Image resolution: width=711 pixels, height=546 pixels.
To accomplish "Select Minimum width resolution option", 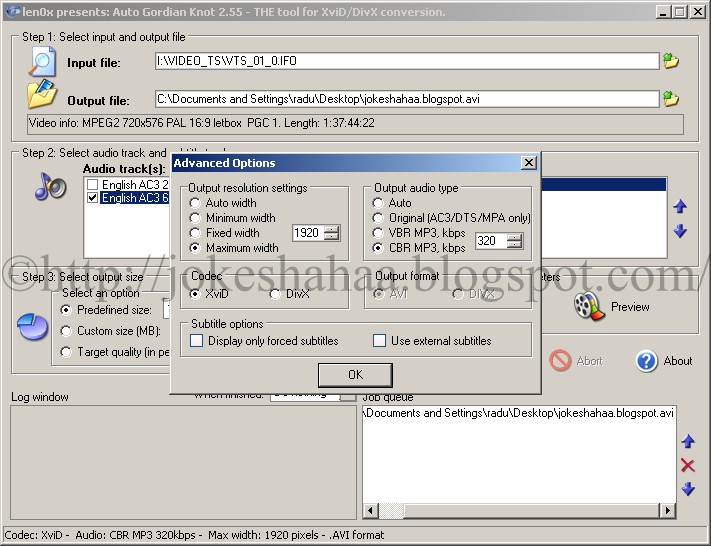I will 195,218.
